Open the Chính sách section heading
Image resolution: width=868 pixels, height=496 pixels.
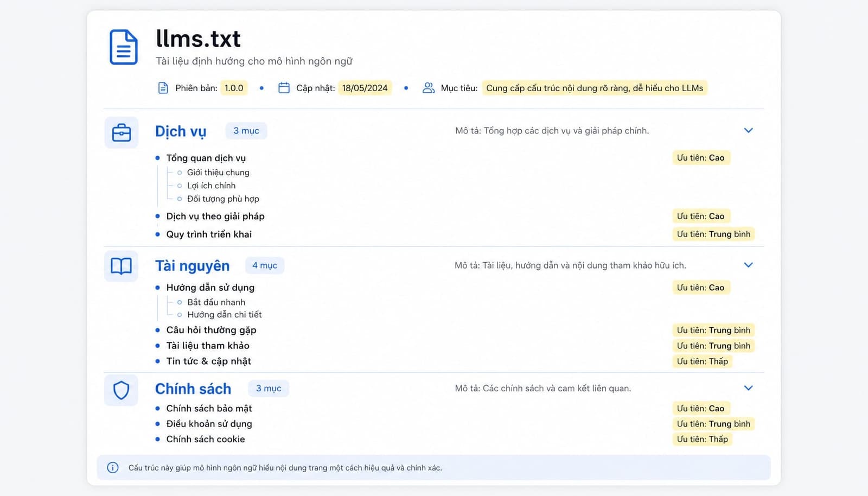click(x=193, y=389)
